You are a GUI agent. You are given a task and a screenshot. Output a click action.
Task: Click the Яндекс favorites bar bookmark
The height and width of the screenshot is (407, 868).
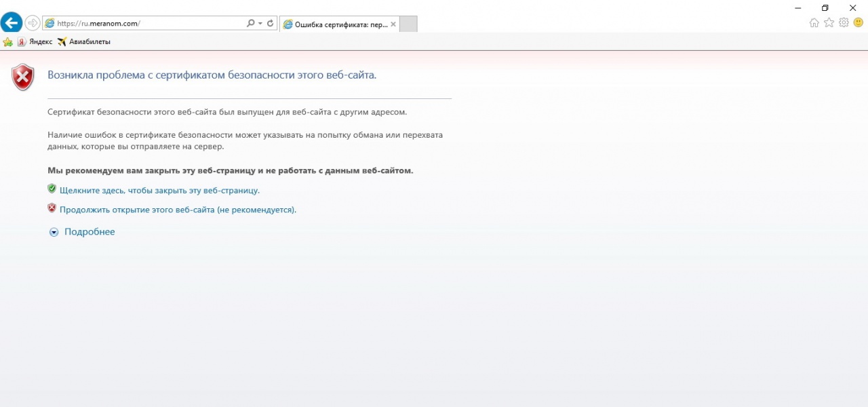(35, 42)
